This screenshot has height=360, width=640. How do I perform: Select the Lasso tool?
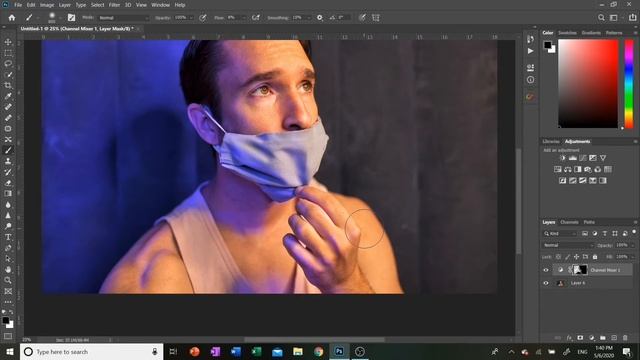pos(8,64)
